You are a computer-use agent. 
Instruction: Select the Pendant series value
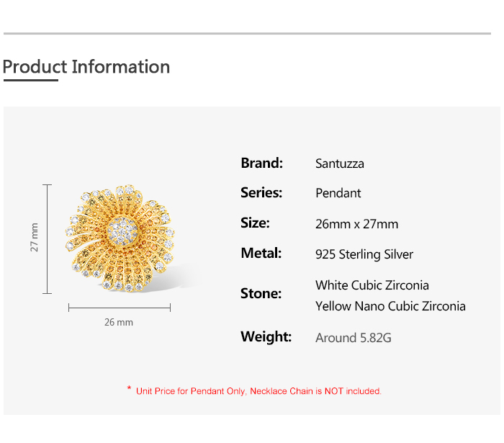coord(338,193)
